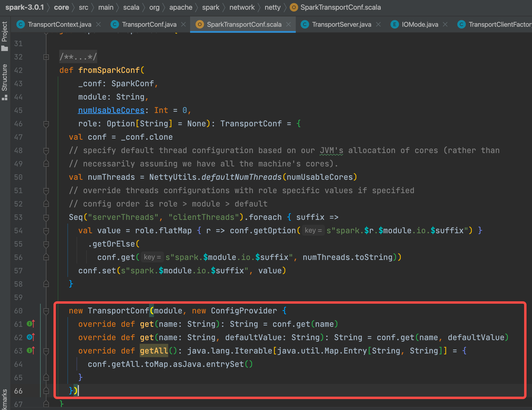
Task: Click the object icon in SparkTransportConf.scala breadcrumb
Action: pyautogui.click(x=294, y=7)
